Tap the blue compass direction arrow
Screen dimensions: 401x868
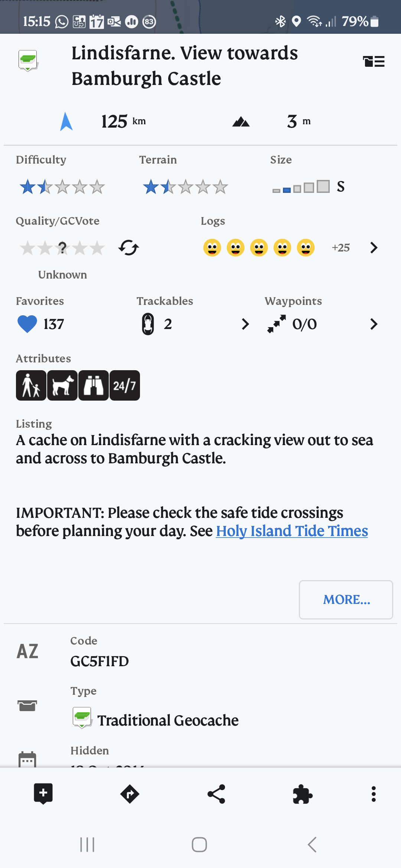coord(66,121)
